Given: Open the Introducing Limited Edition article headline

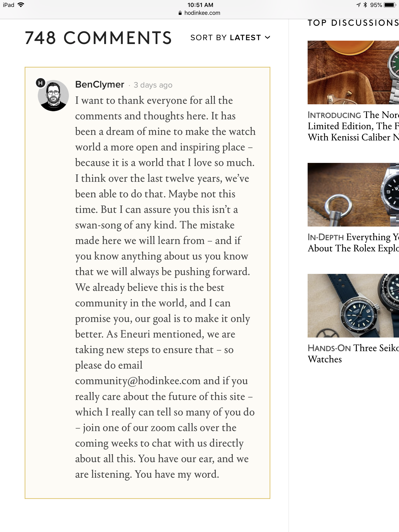Looking at the screenshot, I should pos(353,126).
